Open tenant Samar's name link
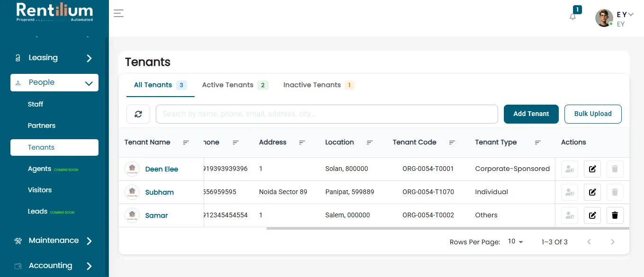The width and height of the screenshot is (644, 277). (x=157, y=215)
